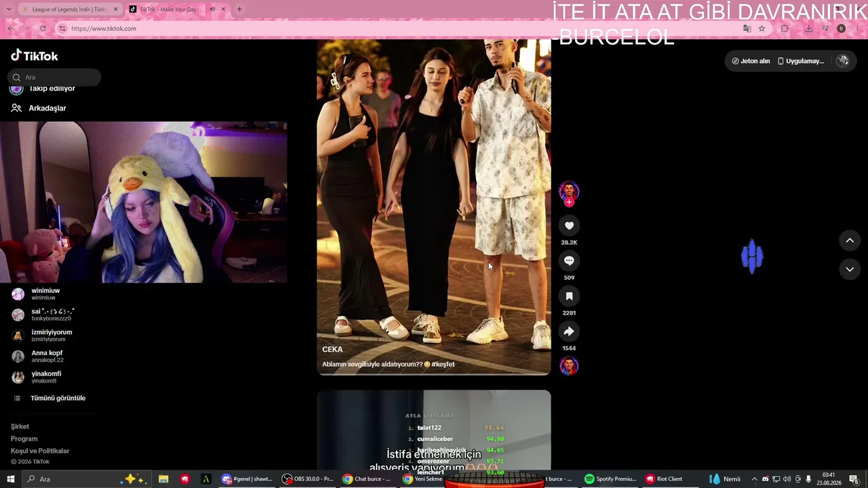
Task: Click the CEKA username on the video
Action: [x=332, y=349]
